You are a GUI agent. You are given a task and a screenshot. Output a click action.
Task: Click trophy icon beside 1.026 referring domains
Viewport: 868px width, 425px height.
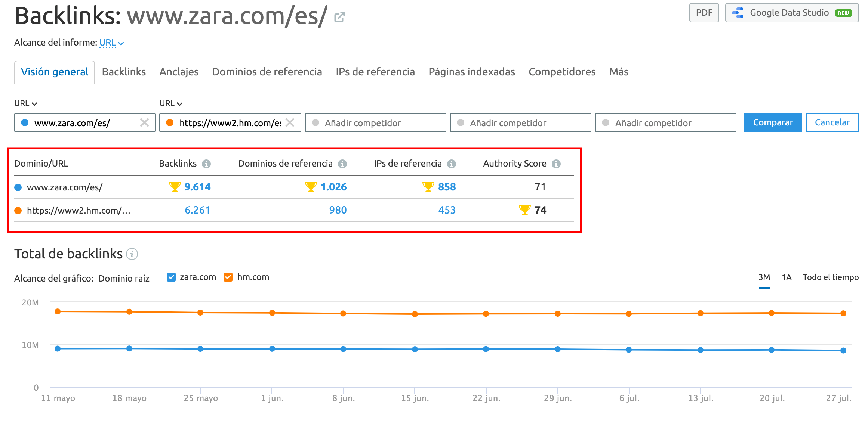311,187
